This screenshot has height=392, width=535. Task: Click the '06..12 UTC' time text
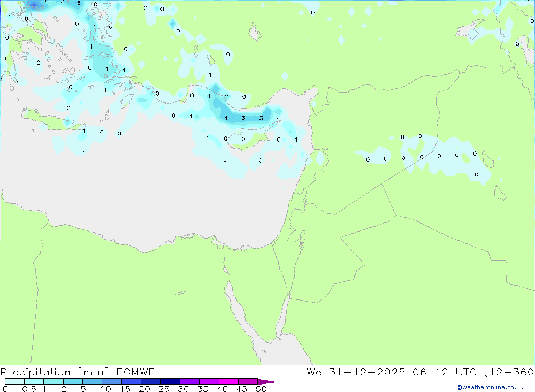pyautogui.click(x=444, y=372)
